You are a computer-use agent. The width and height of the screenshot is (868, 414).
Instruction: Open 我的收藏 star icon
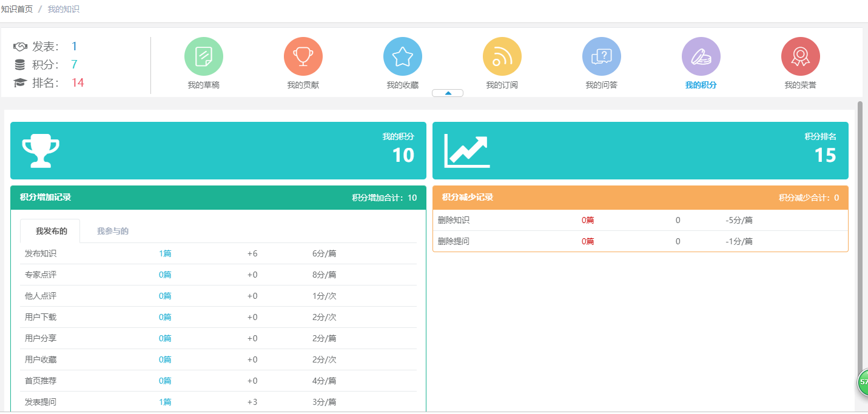coord(403,56)
